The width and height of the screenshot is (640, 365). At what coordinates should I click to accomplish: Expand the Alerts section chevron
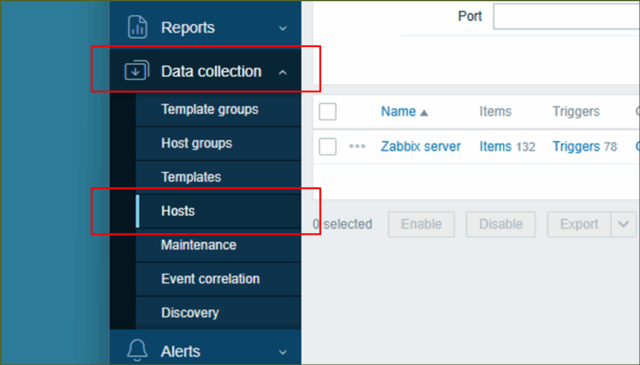(282, 352)
